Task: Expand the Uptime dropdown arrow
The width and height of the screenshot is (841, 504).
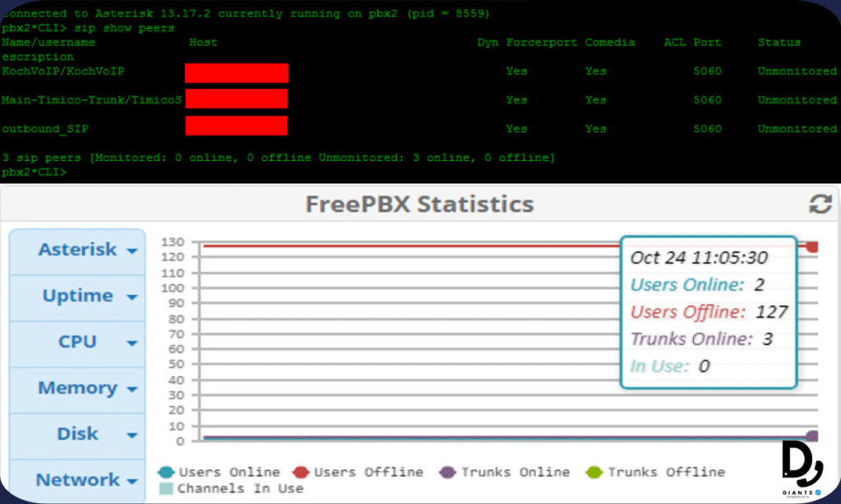Action: [x=132, y=297]
